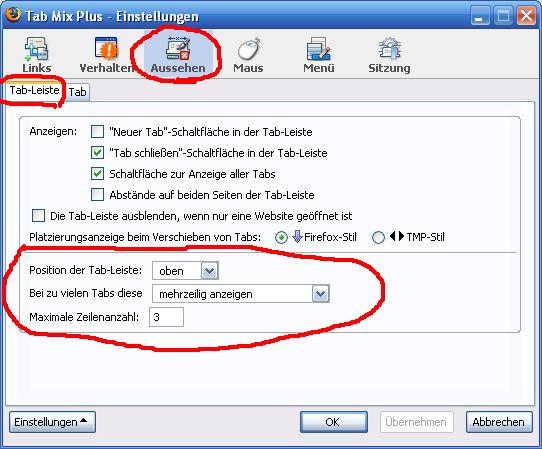Screen dimensions: 542x449
Task: Switch to the Tab-Leiste sub-tab
Action: click(x=34, y=91)
